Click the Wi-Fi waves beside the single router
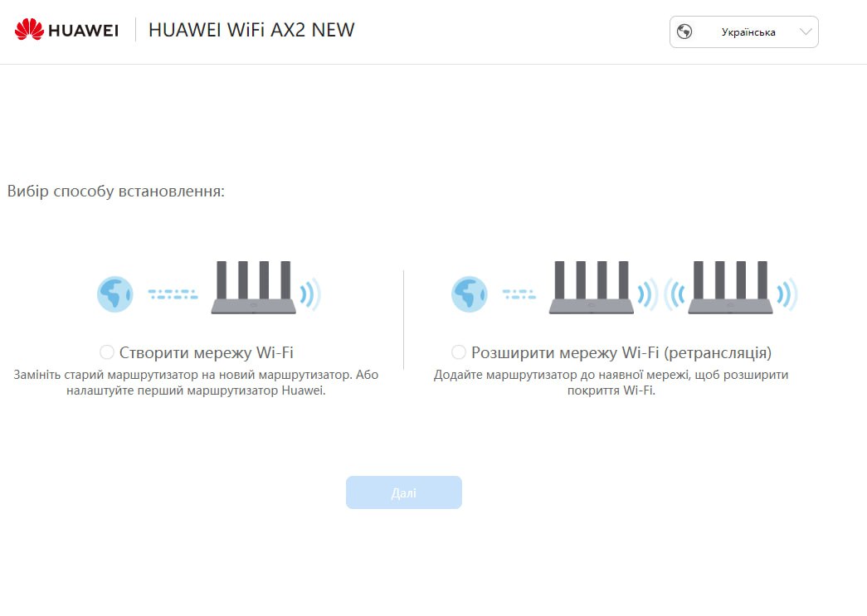This screenshot has width=867, height=616. (309, 294)
